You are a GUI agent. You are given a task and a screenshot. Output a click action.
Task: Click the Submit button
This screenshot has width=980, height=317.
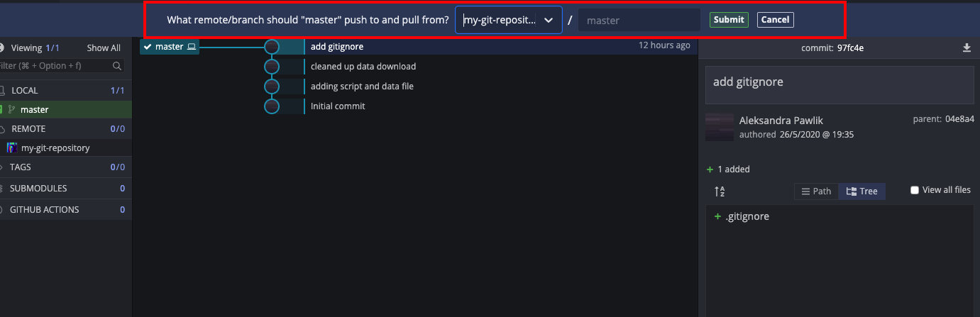click(x=729, y=20)
